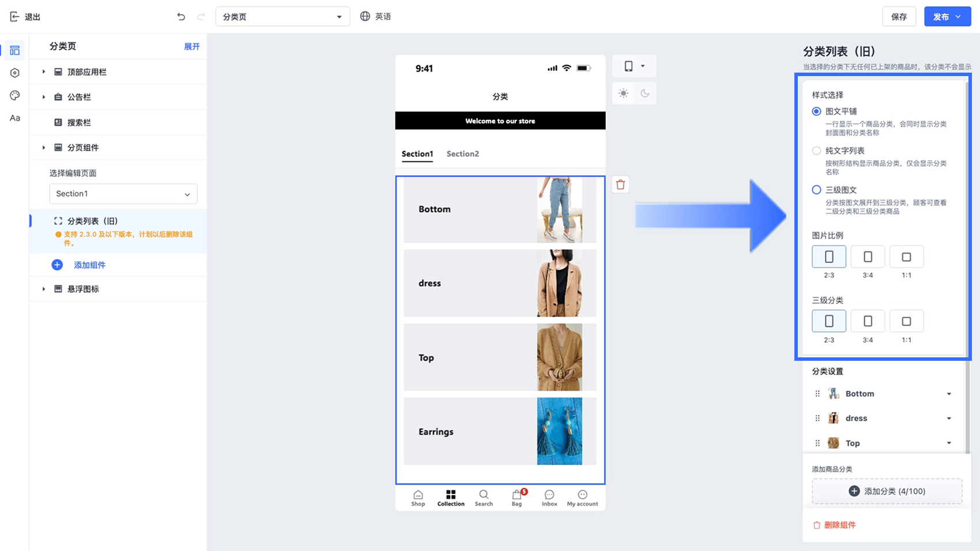Viewport: 980px width, 551px height.
Task: Click the 搜索栏 component icon
Action: click(x=58, y=122)
